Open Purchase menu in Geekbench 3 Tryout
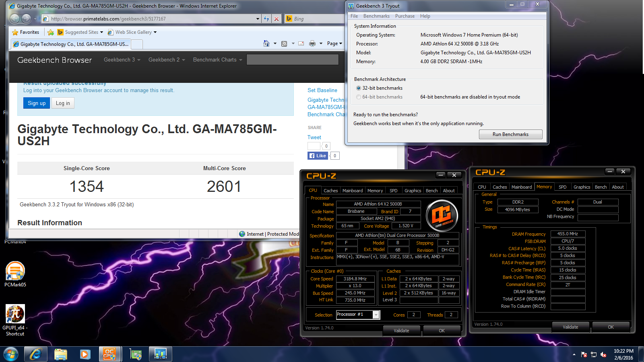Image resolution: width=644 pixels, height=362 pixels. click(x=405, y=16)
